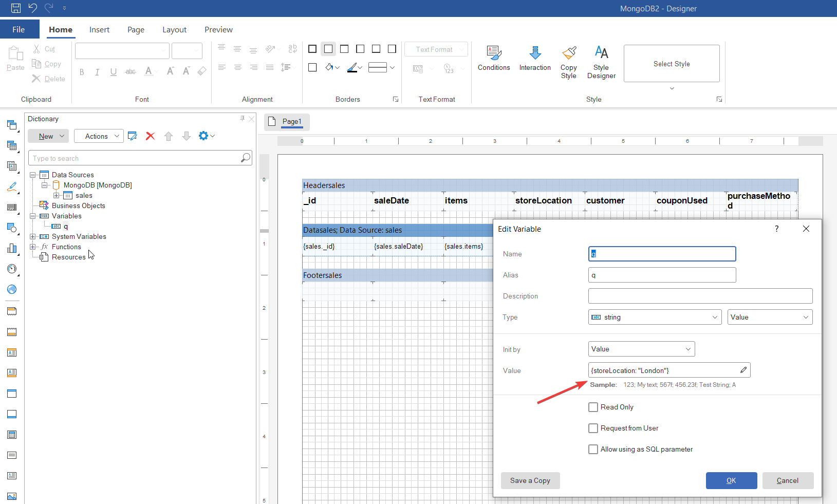Switch to the Preview ribbon tab
This screenshot has height=504, width=837.
pyautogui.click(x=218, y=29)
